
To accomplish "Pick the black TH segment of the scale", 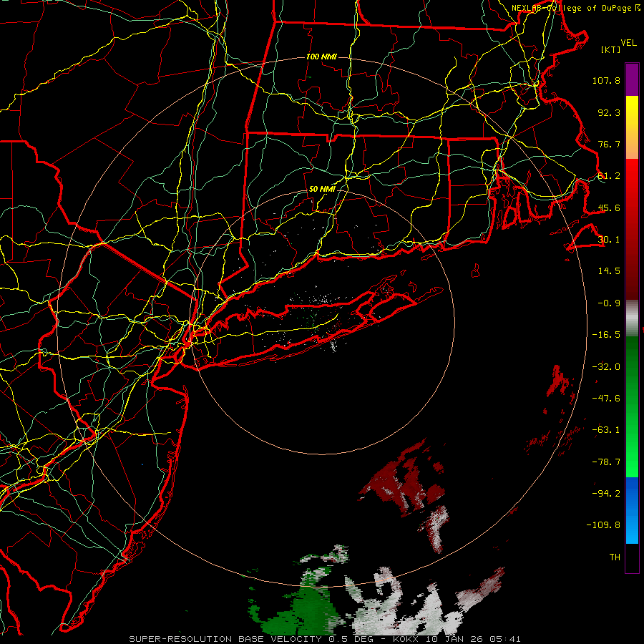I will [632, 557].
